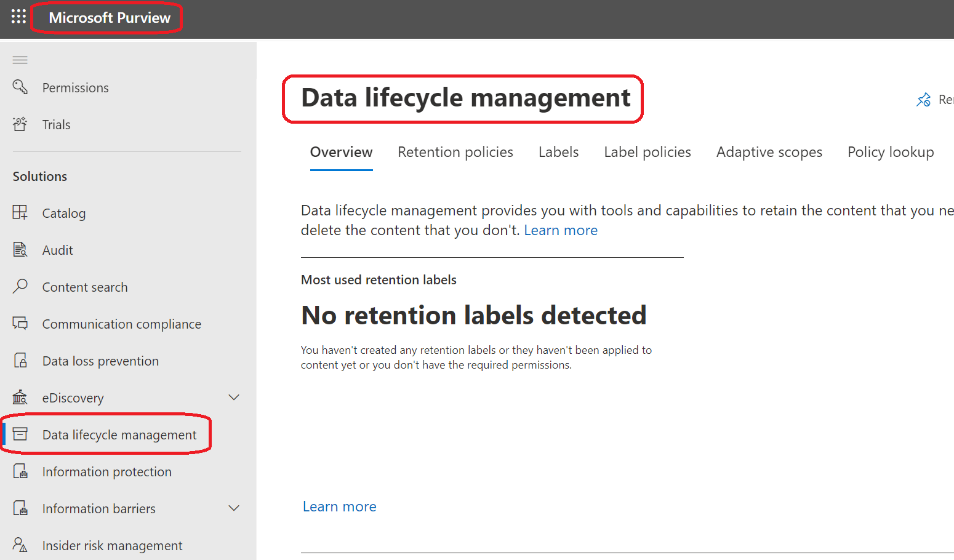Click the bottom Learn more link

[x=339, y=506]
